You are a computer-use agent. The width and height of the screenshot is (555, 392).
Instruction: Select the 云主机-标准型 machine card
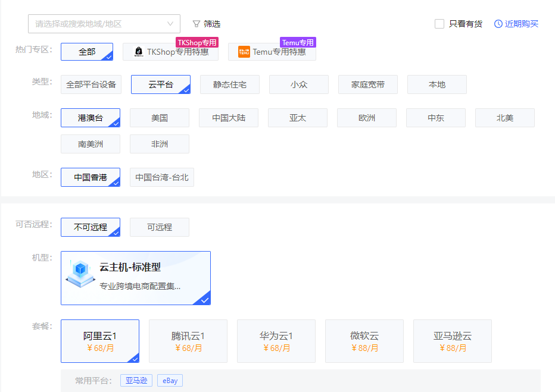coord(136,278)
